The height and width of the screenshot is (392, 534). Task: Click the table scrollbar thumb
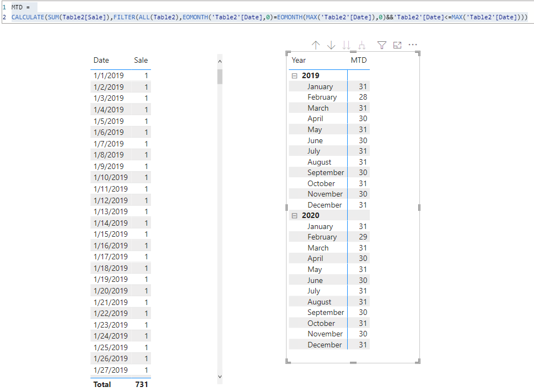click(220, 77)
